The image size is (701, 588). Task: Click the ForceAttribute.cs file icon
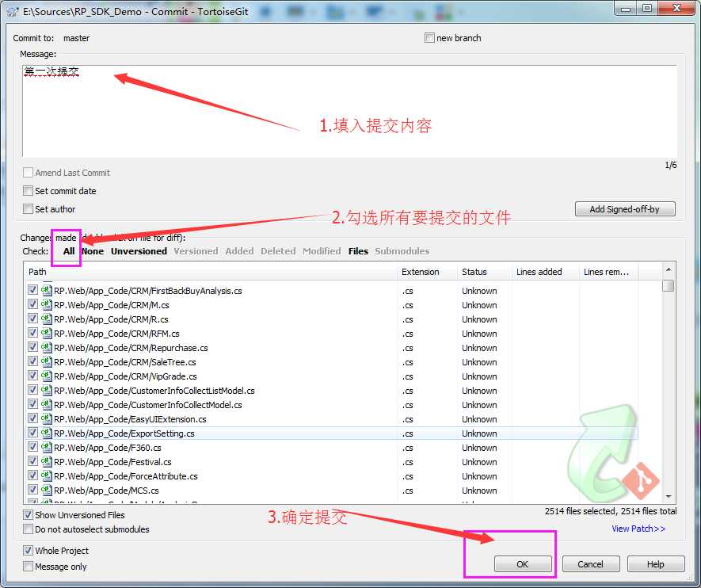[x=47, y=476]
